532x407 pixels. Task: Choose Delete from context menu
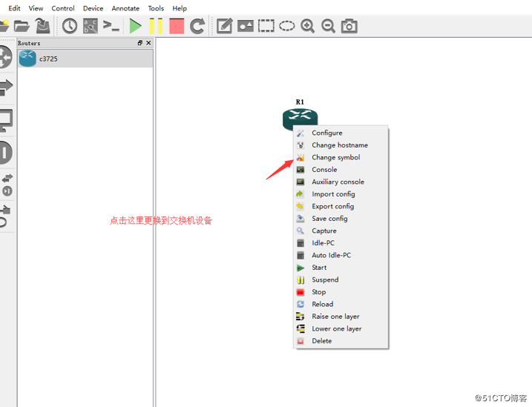(341, 340)
